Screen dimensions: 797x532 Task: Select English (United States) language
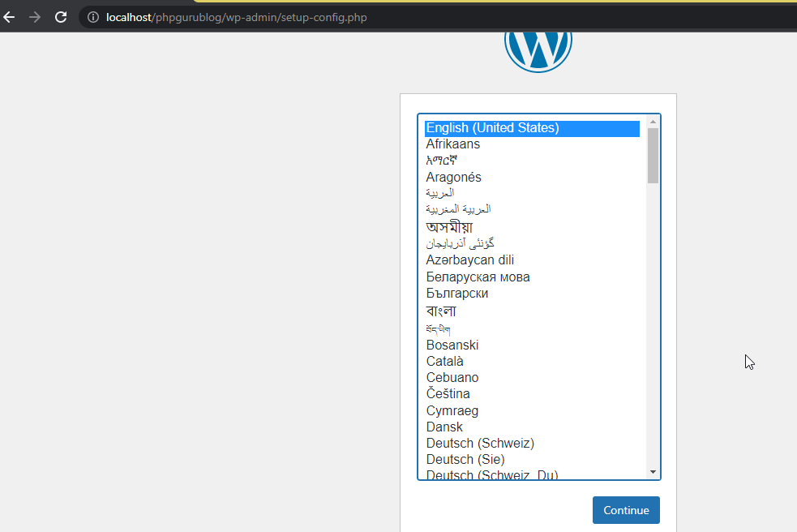point(492,128)
